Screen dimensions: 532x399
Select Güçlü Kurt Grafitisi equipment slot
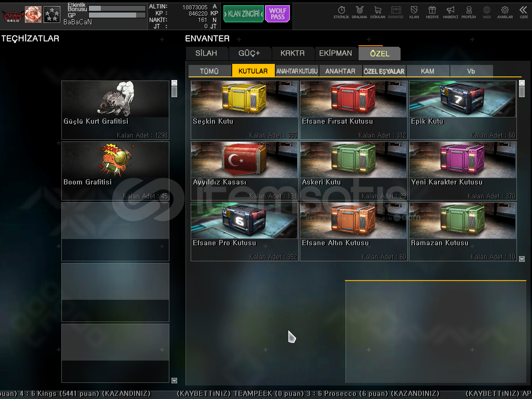coord(115,110)
